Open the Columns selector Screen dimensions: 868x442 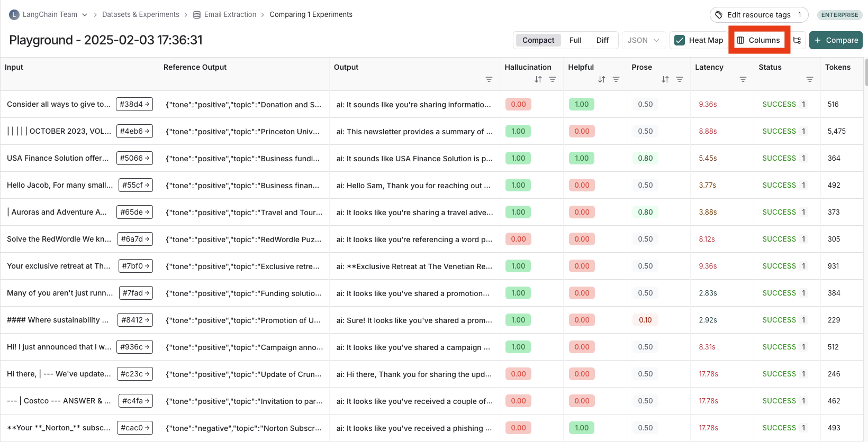point(758,40)
